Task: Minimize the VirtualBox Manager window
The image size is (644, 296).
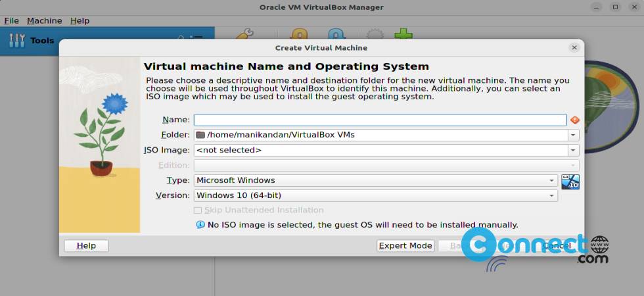Action: coord(596,7)
